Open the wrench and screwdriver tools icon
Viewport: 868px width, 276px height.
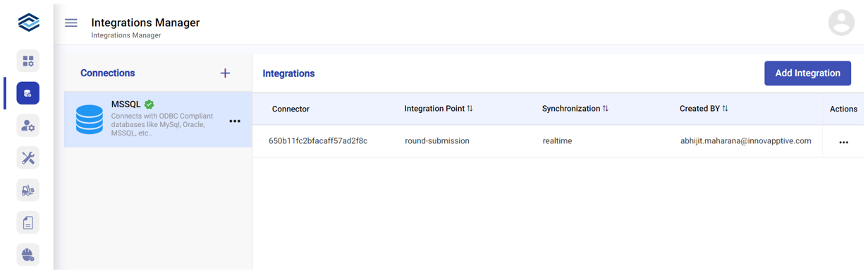coord(28,157)
